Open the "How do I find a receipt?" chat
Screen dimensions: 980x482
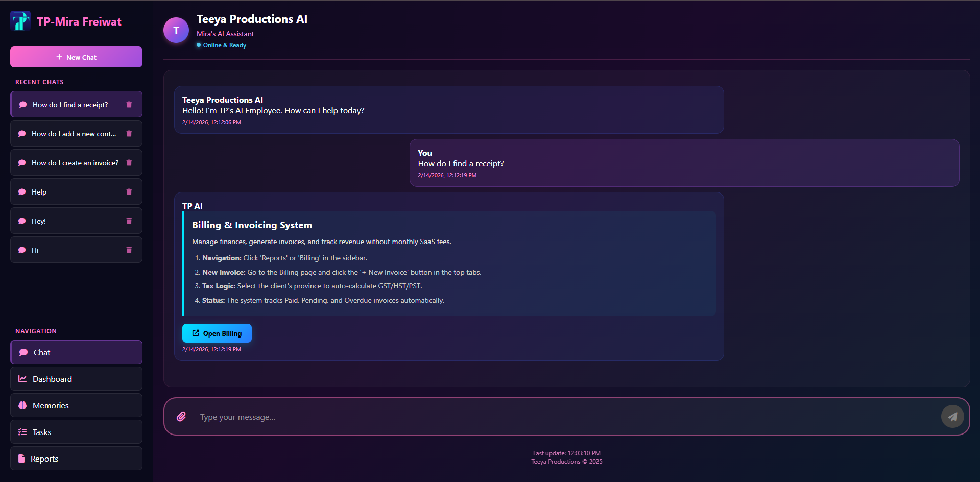coord(69,104)
